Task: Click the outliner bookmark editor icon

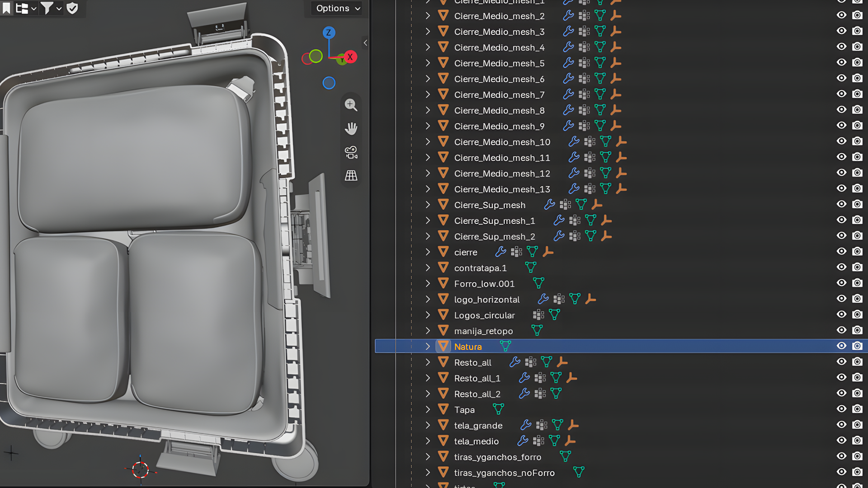Action: 6,8
